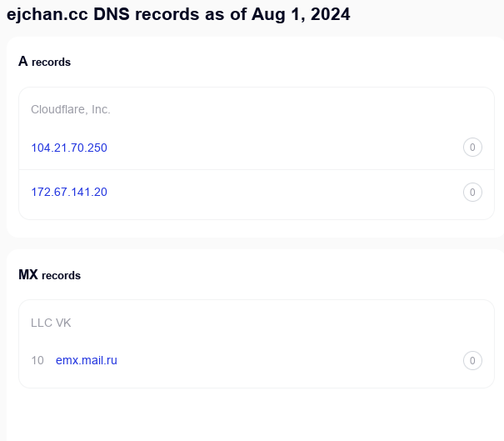Select the A records section heading

(44, 62)
